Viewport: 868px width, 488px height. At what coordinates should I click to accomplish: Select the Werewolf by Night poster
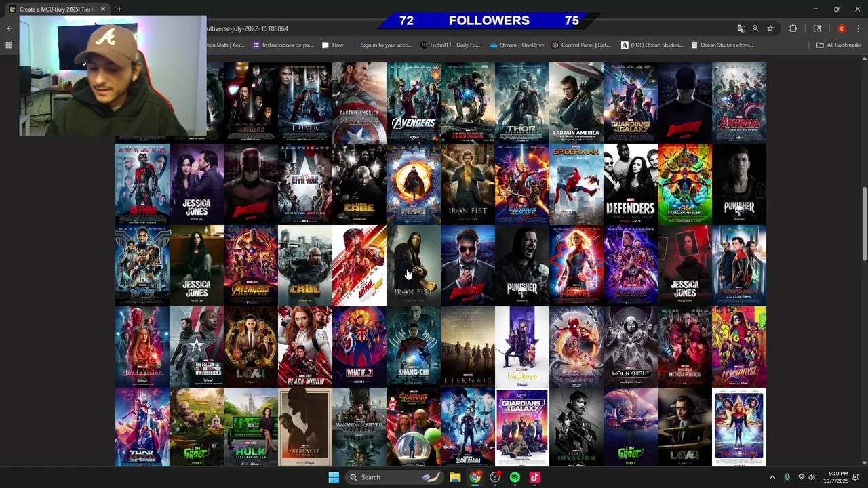(x=305, y=427)
